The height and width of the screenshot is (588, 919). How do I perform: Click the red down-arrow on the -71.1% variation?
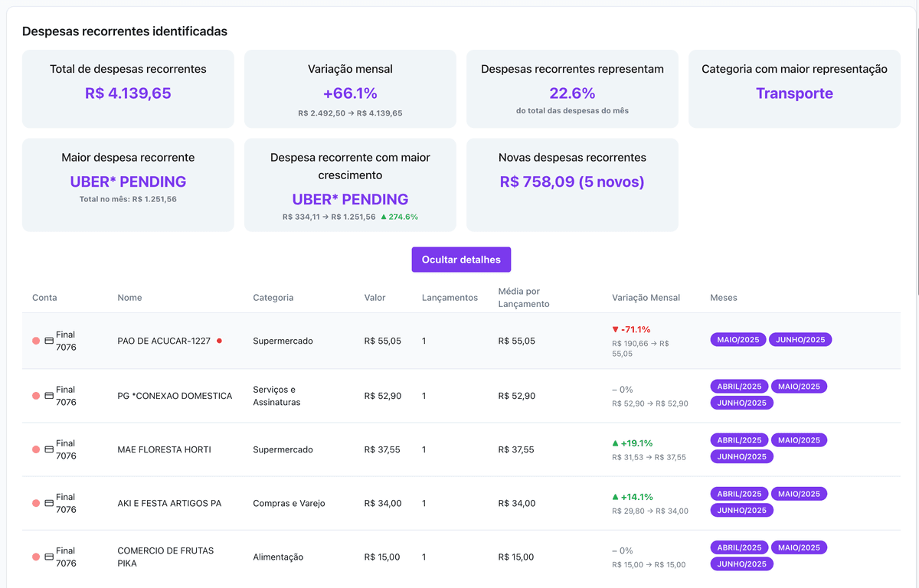click(x=616, y=330)
